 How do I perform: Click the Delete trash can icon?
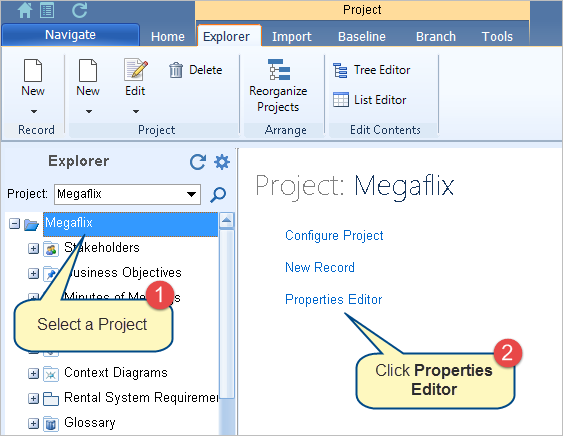(176, 70)
